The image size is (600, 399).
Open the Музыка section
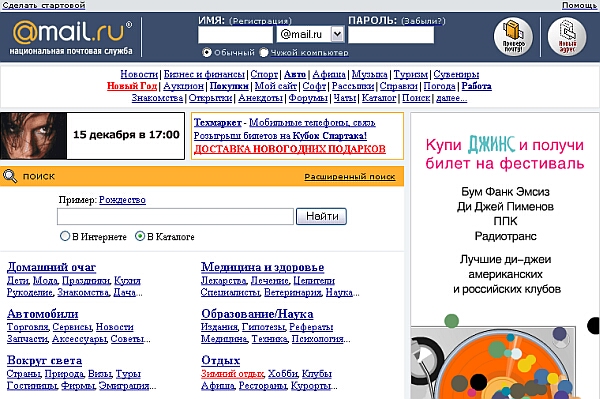click(x=369, y=74)
